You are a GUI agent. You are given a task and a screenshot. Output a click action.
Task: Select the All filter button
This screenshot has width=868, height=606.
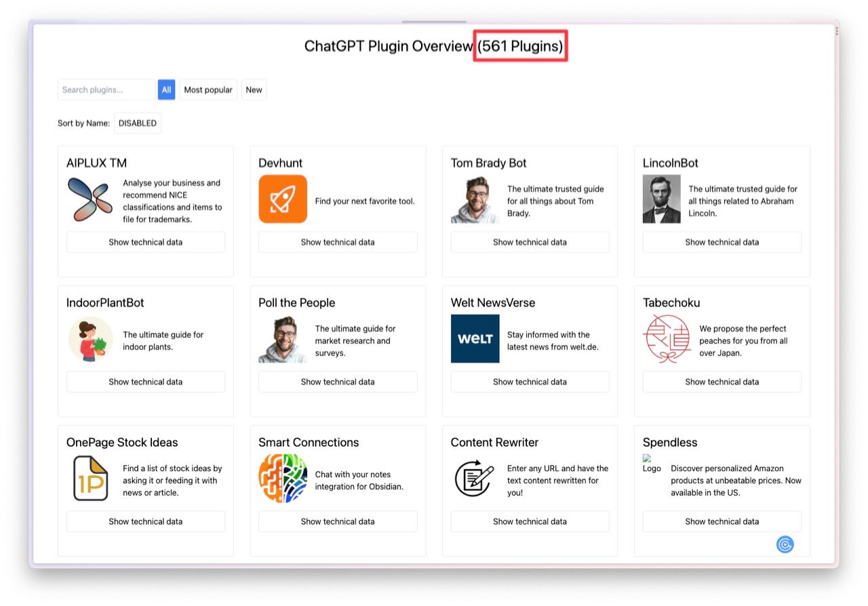click(167, 89)
